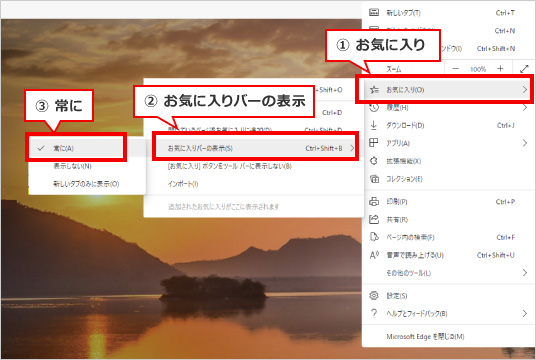
Task: Enter full screen via the zoom row arrow icon
Action: (524, 69)
